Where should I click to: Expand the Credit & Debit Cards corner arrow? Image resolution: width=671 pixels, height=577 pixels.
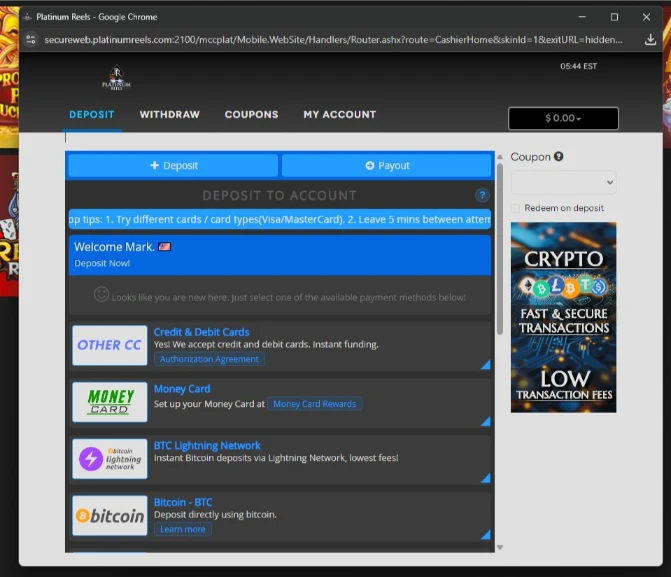click(486, 365)
